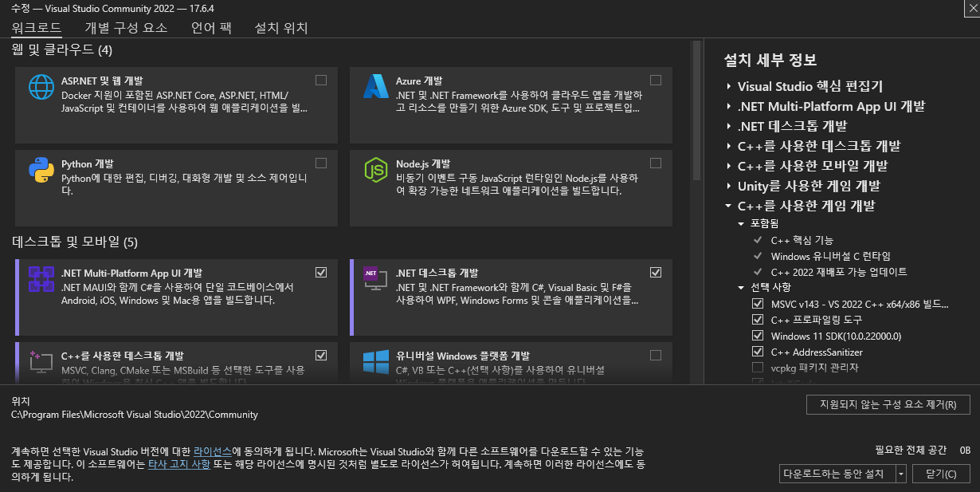Uncheck Windows 11 SDK option
Screen dimensions: 980x492
click(758, 336)
